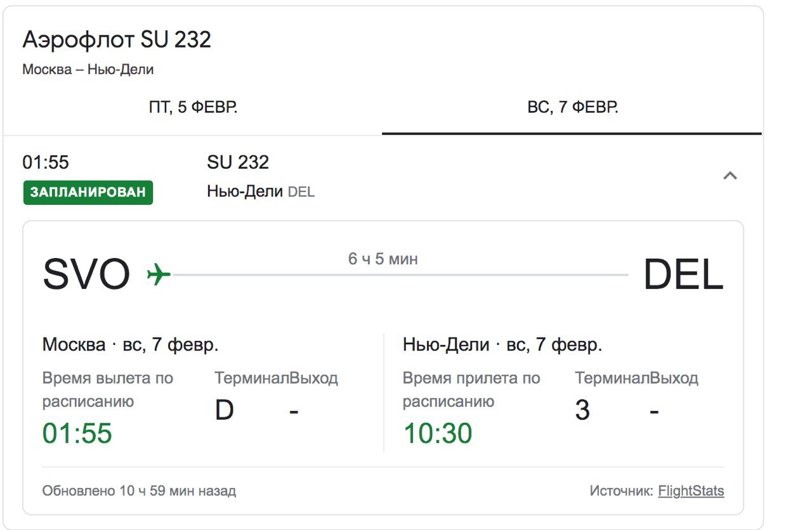
Task: Click the 6 ч 5 мин flight duration
Action: (383, 259)
